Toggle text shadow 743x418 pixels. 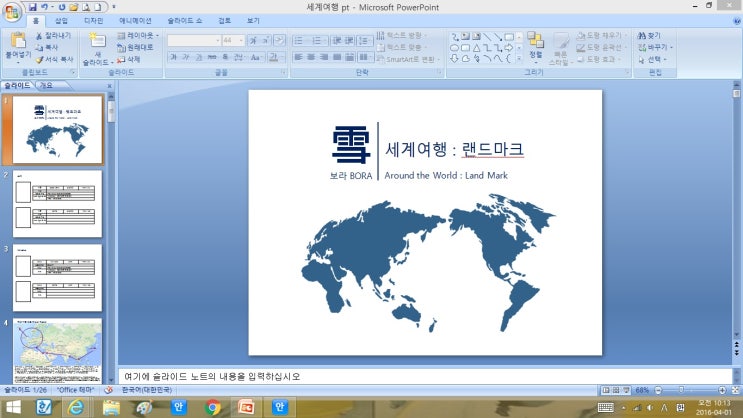[x=225, y=57]
